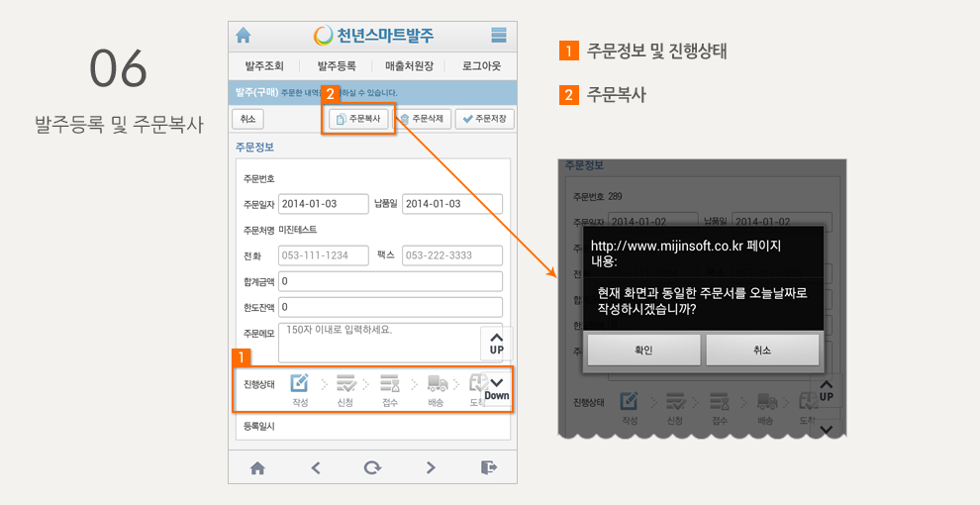
Task: Click the 주문복사 button
Action: coord(358,119)
